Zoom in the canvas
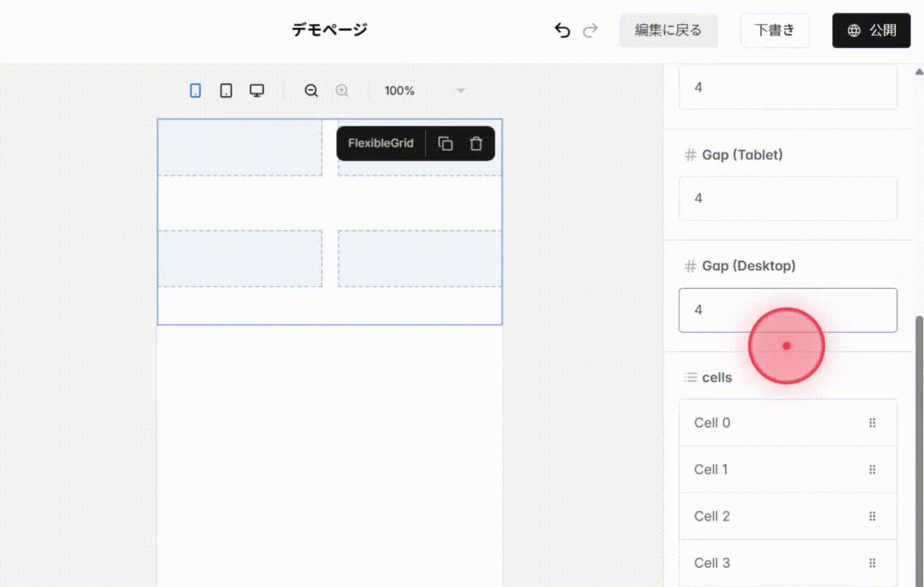The width and height of the screenshot is (924, 587). click(x=342, y=90)
